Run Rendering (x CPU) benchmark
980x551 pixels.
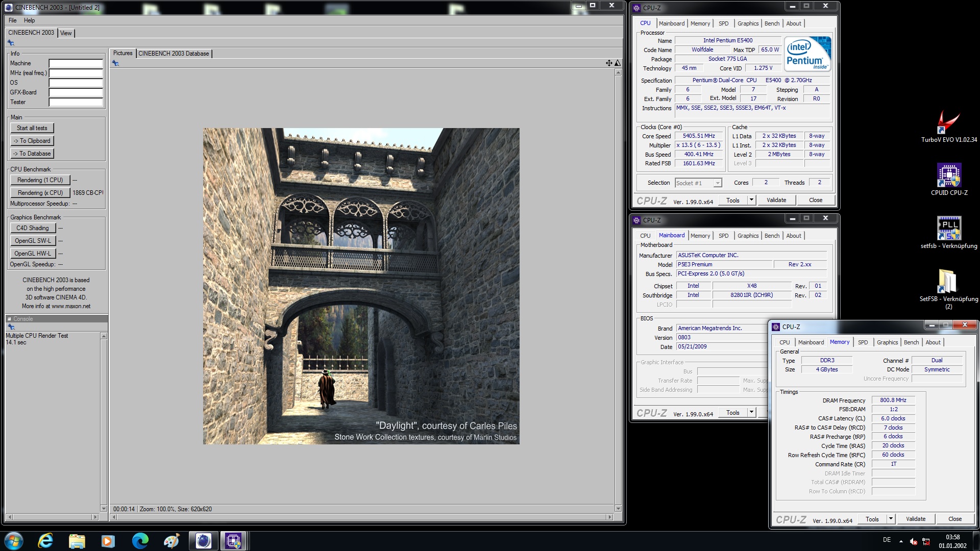point(40,193)
